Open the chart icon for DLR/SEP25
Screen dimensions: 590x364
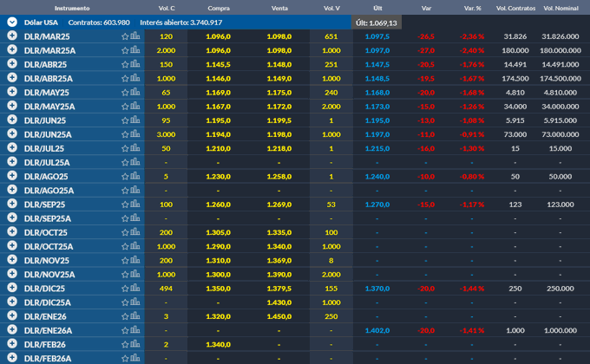(135, 205)
